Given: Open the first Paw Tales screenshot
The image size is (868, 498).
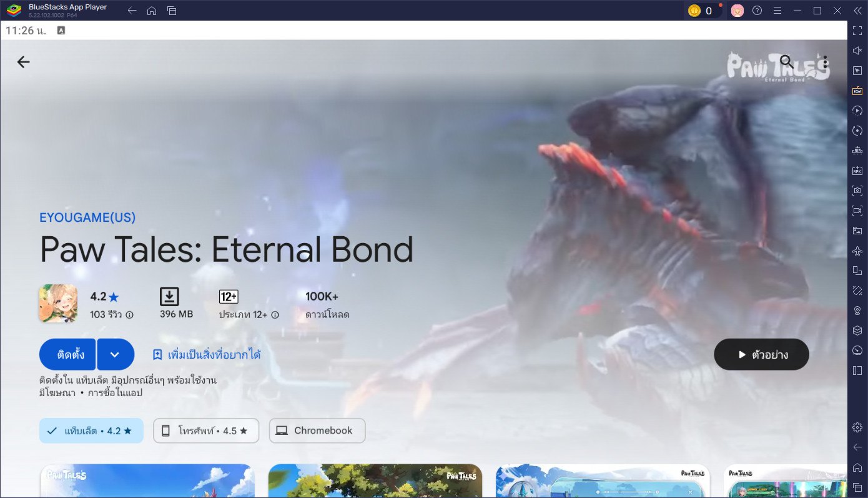Looking at the screenshot, I should tap(147, 481).
